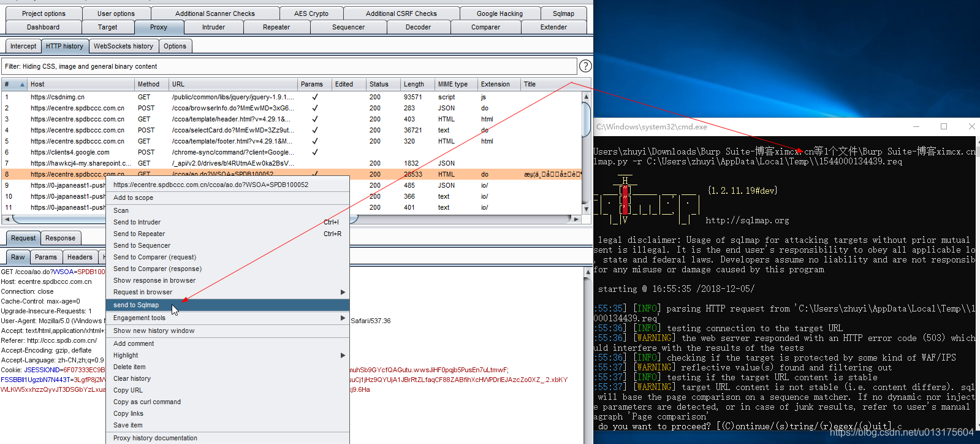This screenshot has width=980, height=444.
Task: Open the Project options tab
Action: click(44, 13)
